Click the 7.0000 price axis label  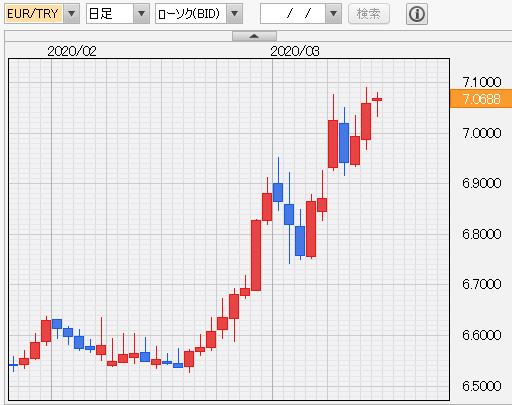point(482,133)
